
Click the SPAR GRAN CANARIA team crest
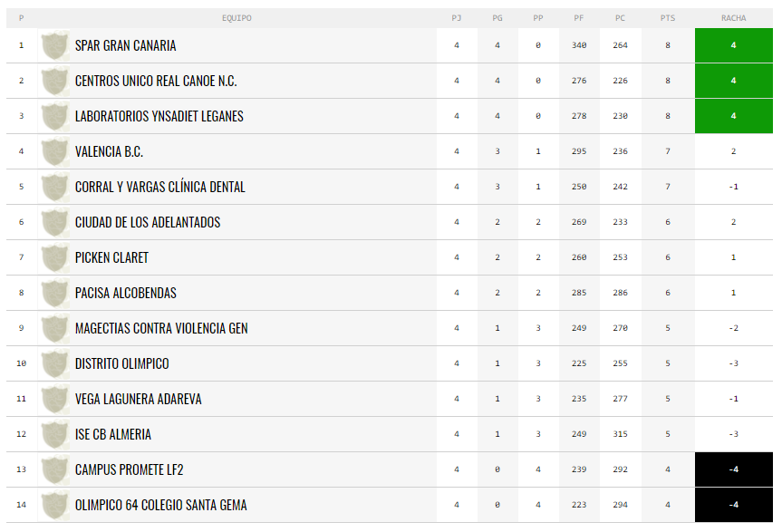pyautogui.click(x=54, y=45)
